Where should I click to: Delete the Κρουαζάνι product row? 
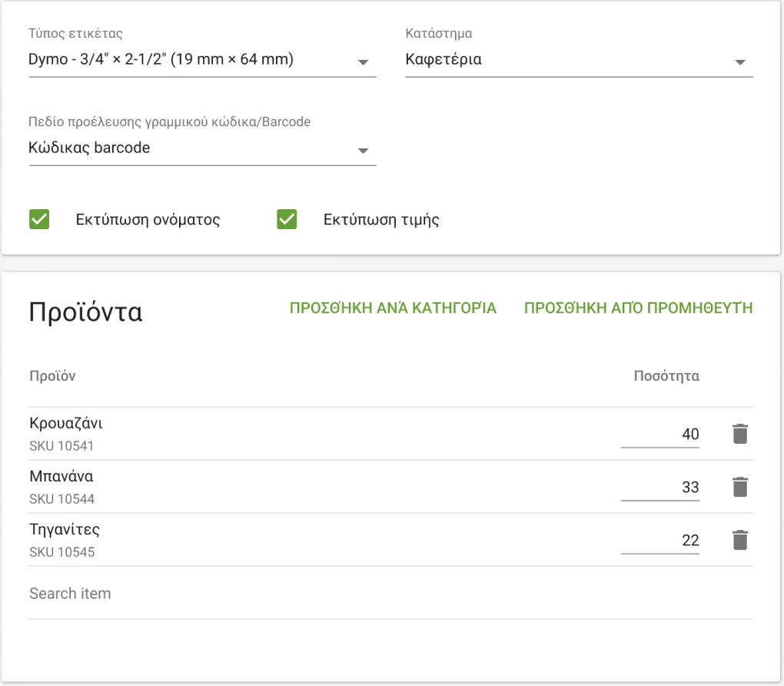(x=739, y=434)
